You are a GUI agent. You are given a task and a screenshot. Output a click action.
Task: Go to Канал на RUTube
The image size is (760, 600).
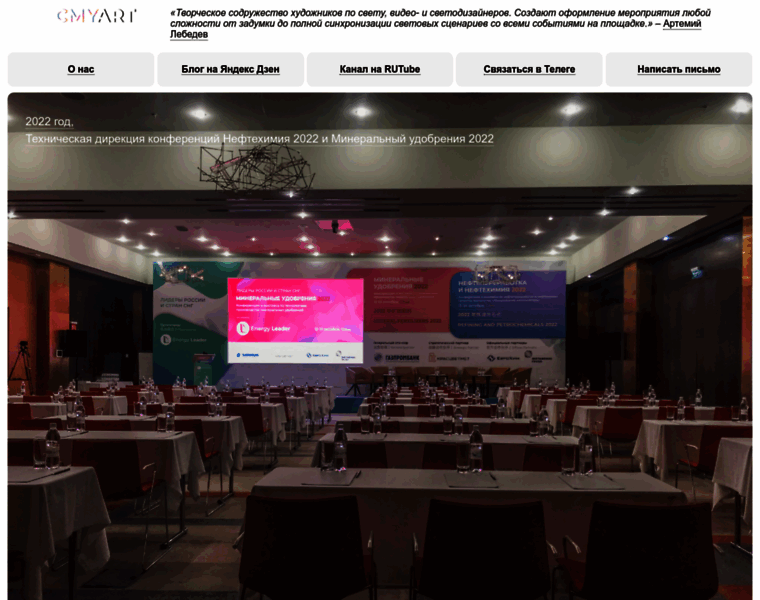[x=380, y=69]
